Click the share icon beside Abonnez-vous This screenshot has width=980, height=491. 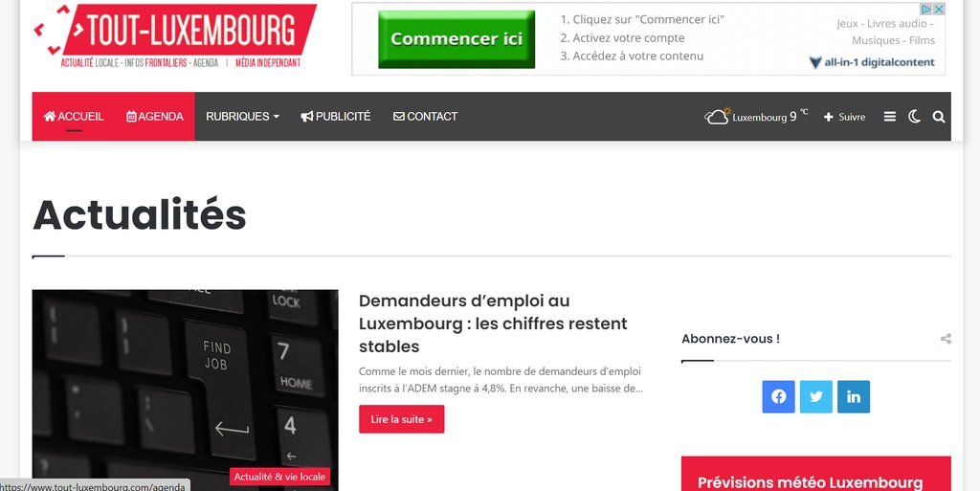coord(946,339)
